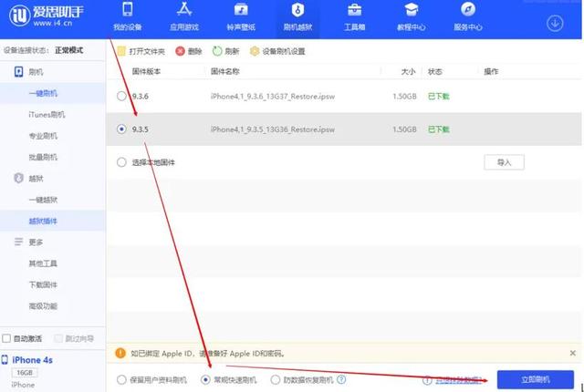
Task: Open 其他工具 in sidebar
Action: coord(43,263)
